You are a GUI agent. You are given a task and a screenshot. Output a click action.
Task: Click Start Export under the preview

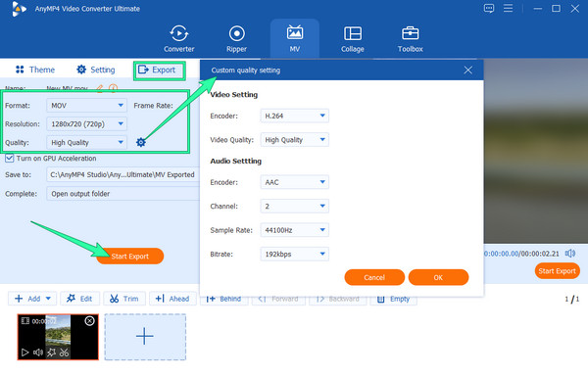point(557,271)
